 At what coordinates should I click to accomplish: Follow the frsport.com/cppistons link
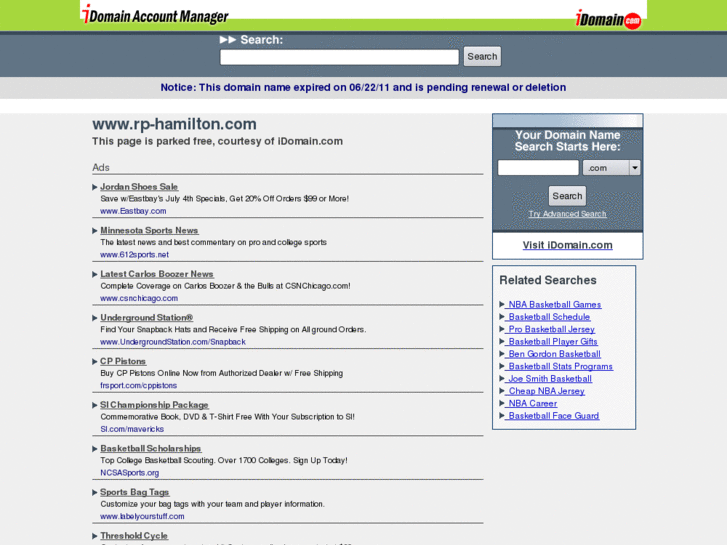tap(139, 385)
